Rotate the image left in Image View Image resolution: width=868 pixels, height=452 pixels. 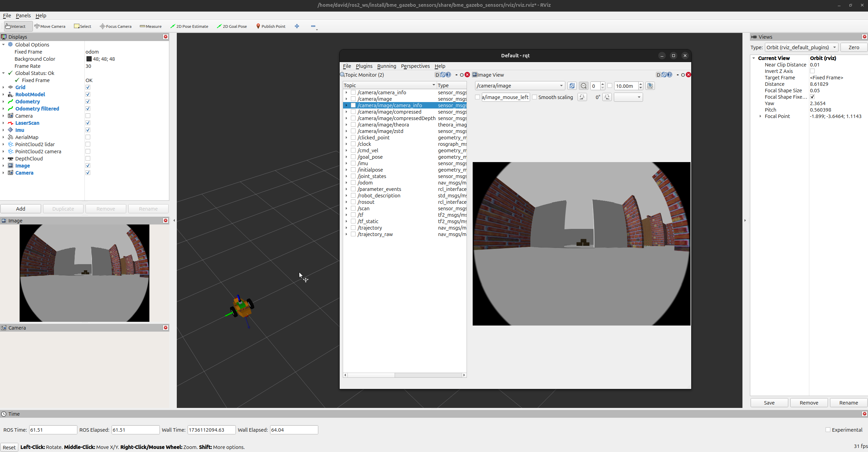point(582,97)
